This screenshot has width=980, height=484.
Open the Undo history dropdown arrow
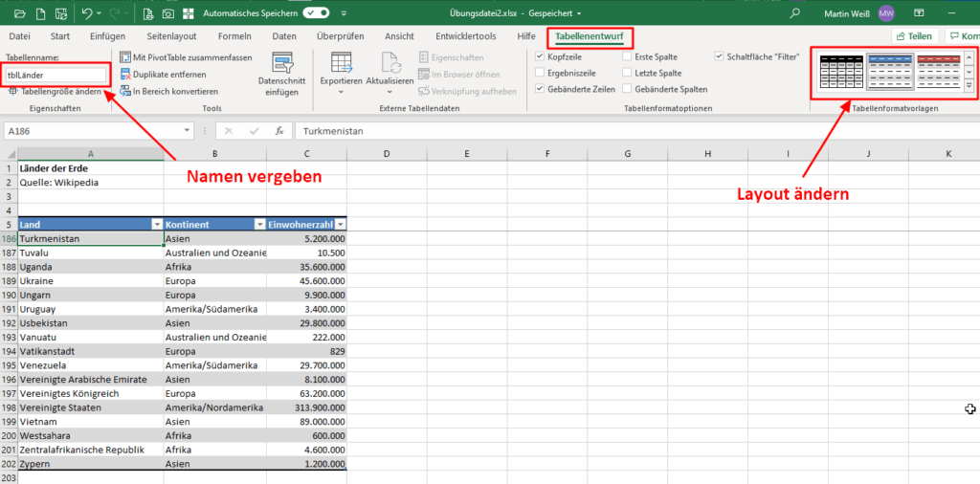click(x=100, y=13)
